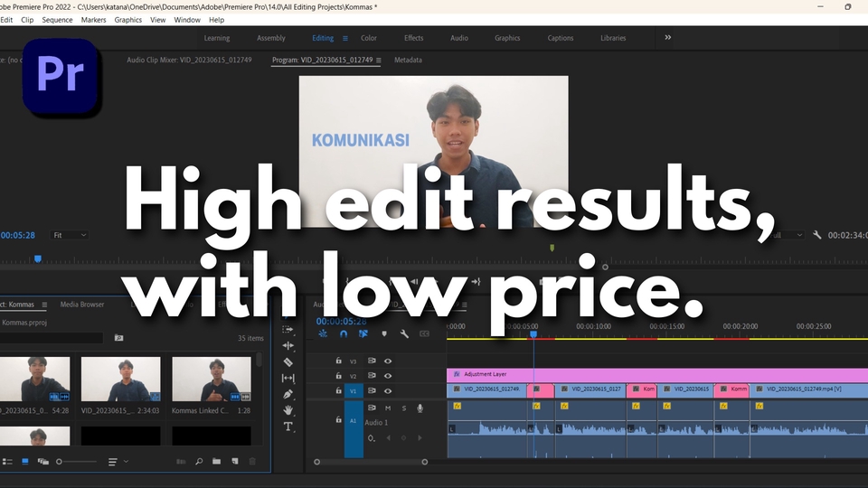Open Timeline Display Settings wrench

click(404, 333)
